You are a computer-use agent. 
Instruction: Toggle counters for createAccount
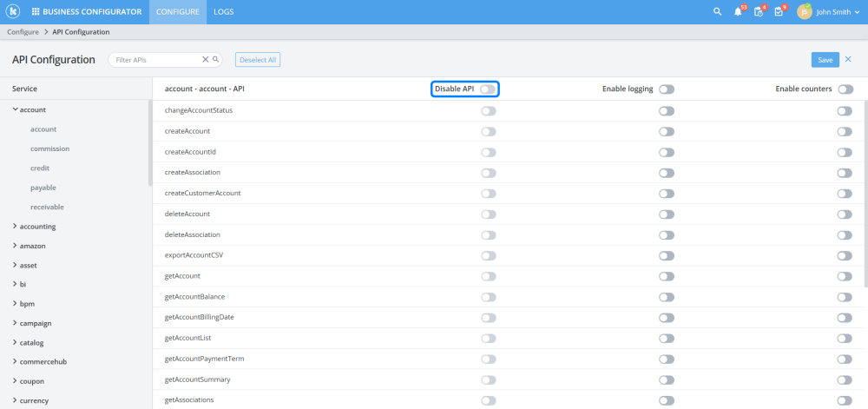pos(845,132)
